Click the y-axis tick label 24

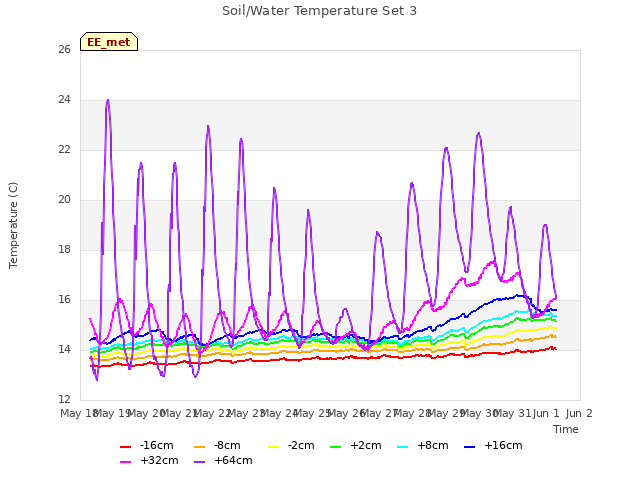[64, 100]
